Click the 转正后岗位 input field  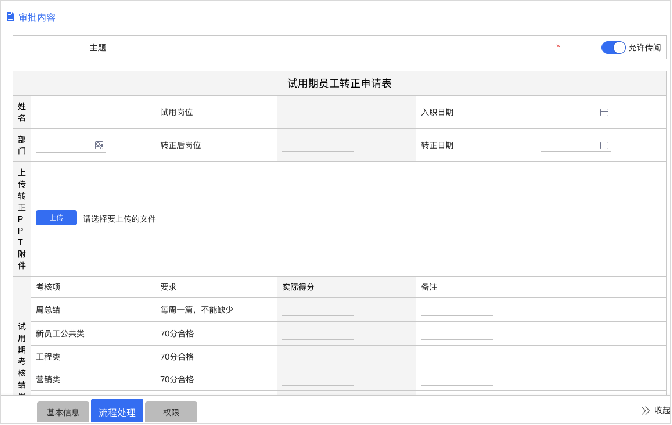318,146
